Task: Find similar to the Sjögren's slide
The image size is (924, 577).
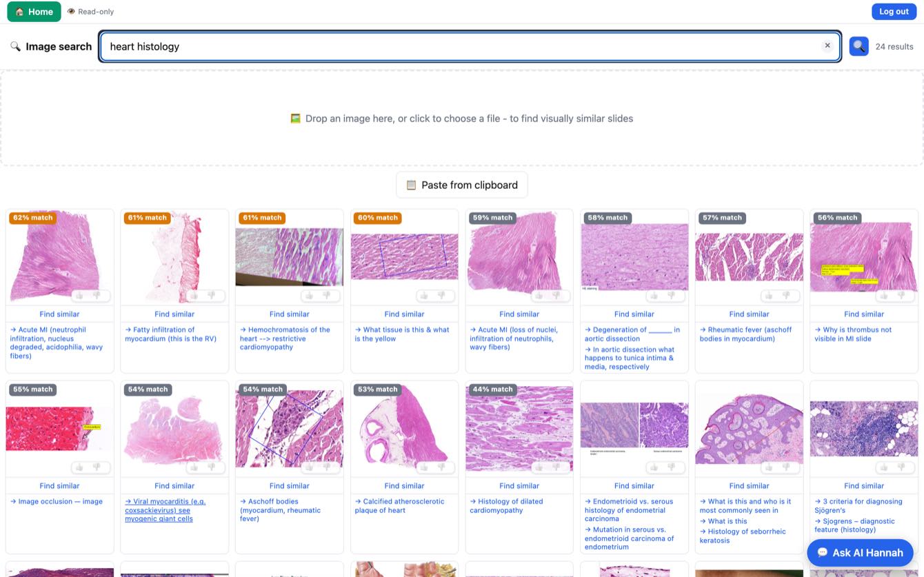Action: pos(864,486)
